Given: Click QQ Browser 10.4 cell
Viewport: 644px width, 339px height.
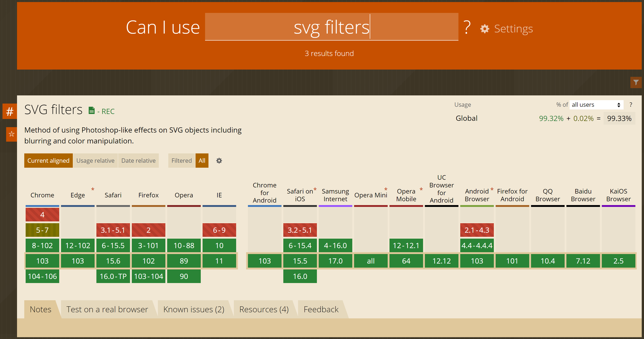Looking at the screenshot, I should click(548, 261).
